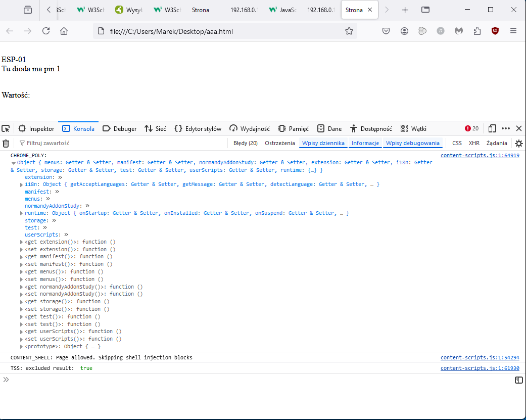Viewport: 526px width, 420px height.
Task: Go back to the previous page
Action: point(10,31)
